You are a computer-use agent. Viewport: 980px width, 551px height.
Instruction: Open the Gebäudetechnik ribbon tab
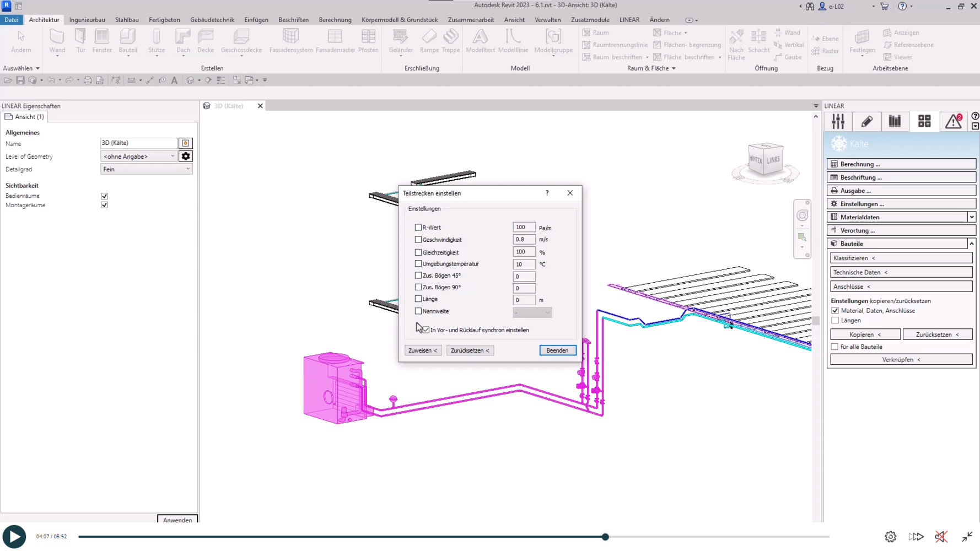click(212, 20)
